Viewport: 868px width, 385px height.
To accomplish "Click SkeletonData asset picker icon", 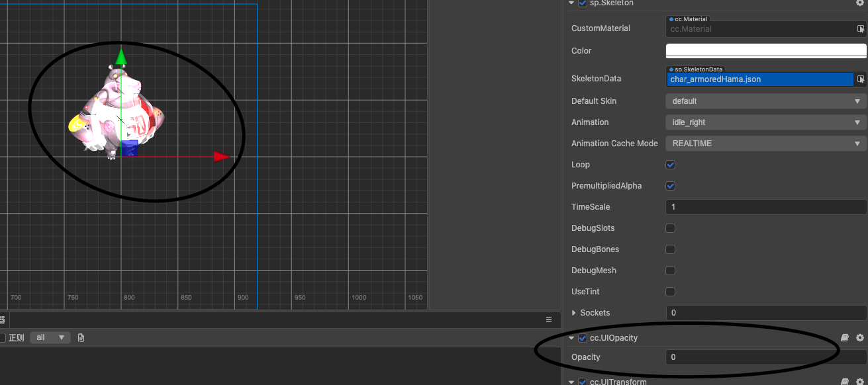I will pos(861,79).
